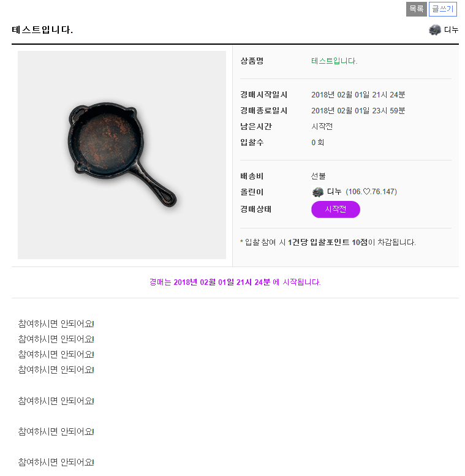Viewport: 465px width, 476px height.
Task: Click the green 테스트입니다. product name link
Action: [x=334, y=61]
